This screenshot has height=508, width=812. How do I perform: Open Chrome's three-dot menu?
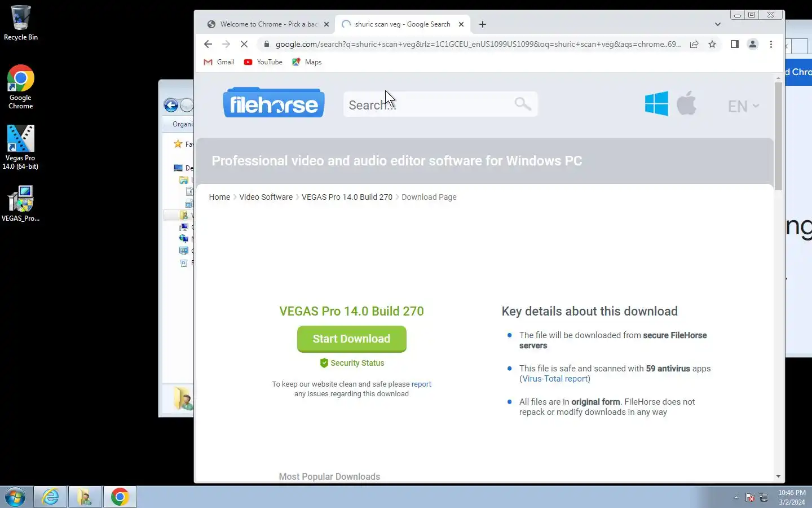(771, 44)
